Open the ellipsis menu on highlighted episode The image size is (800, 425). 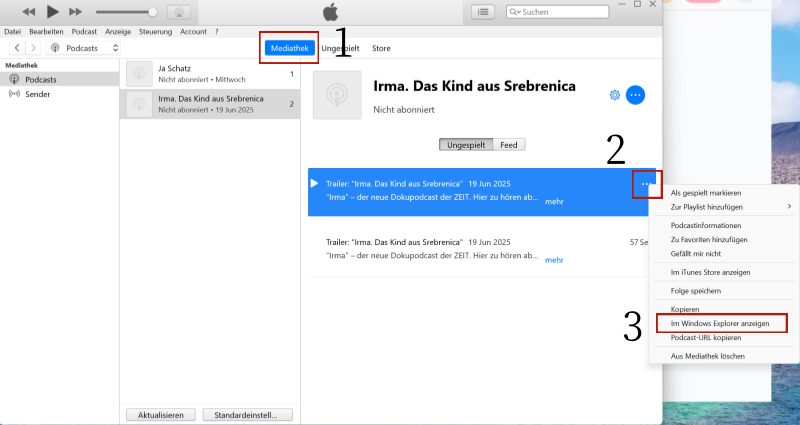point(646,184)
